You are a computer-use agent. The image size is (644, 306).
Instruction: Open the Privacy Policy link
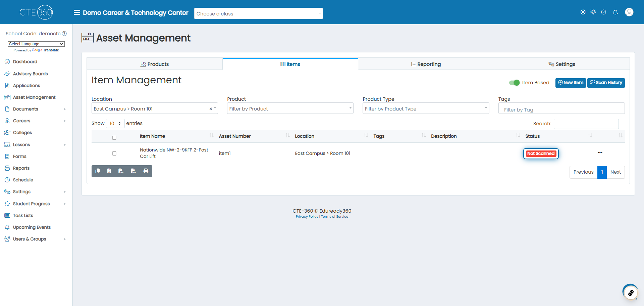click(307, 217)
